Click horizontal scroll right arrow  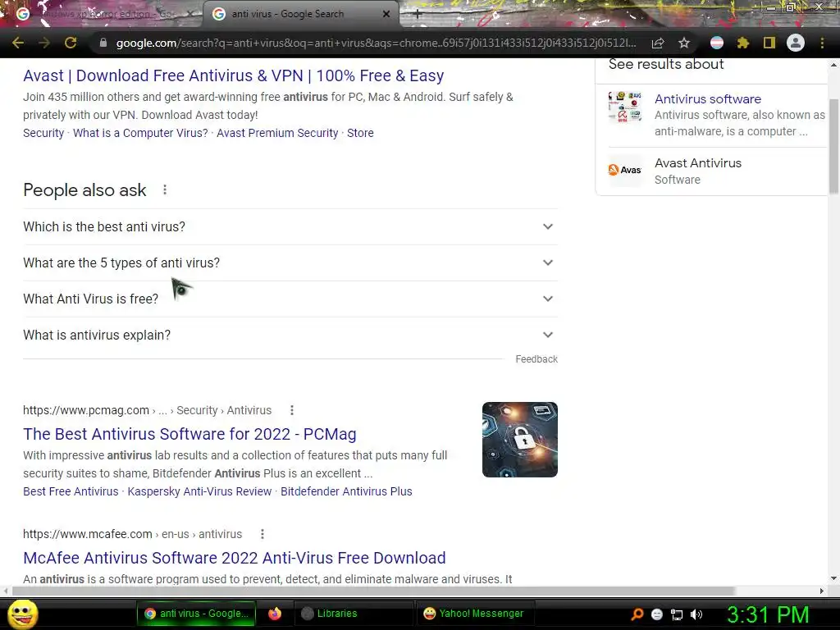822,591
